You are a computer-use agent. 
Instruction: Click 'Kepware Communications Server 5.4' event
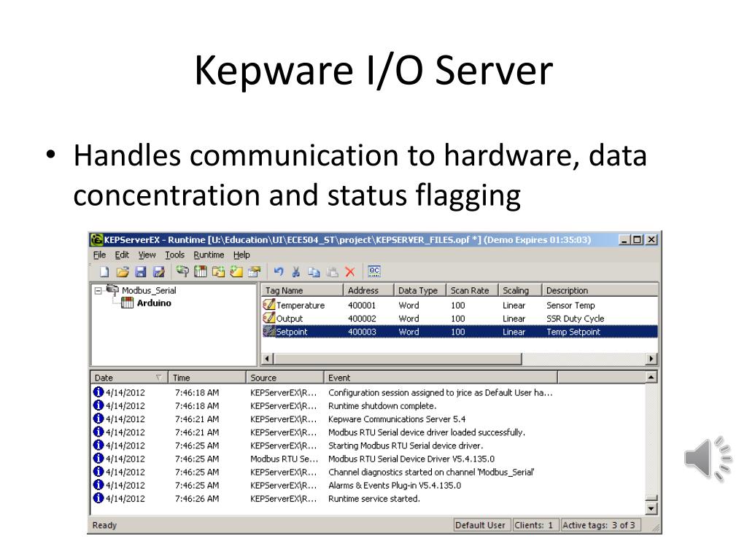(x=397, y=419)
